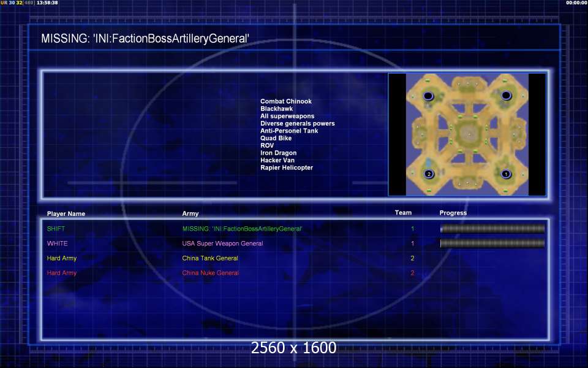
Task: Select the unnumbered top-right start position on map
Action: [507, 96]
